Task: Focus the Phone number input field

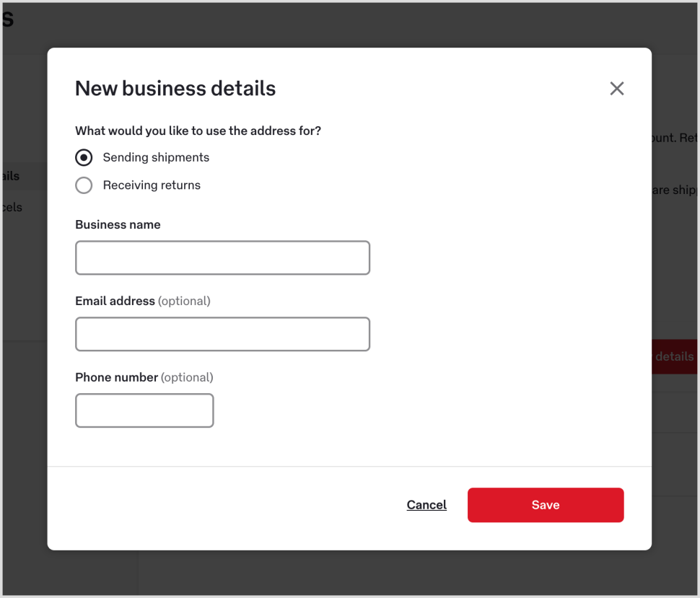Action: pyautogui.click(x=144, y=410)
